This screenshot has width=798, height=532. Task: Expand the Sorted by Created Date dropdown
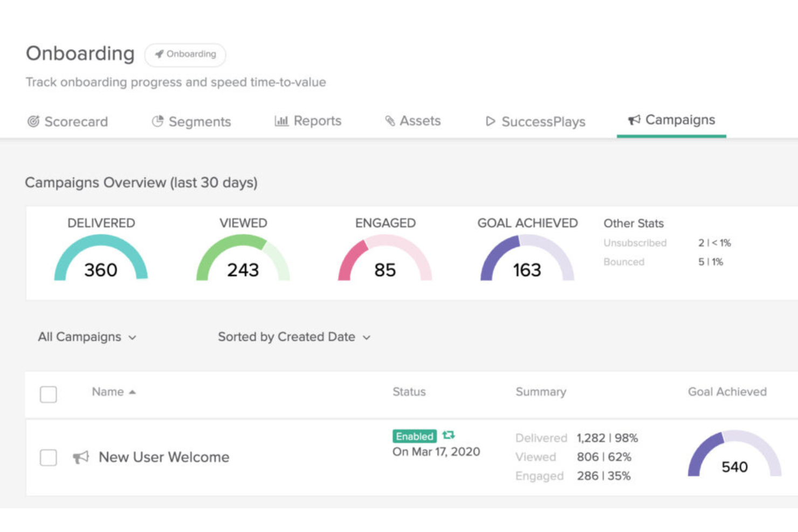click(294, 337)
